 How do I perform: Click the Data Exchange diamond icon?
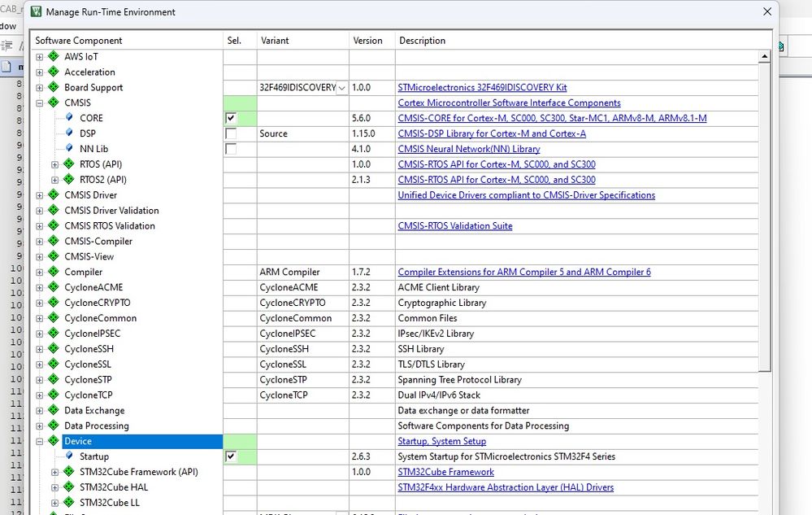[54, 410]
